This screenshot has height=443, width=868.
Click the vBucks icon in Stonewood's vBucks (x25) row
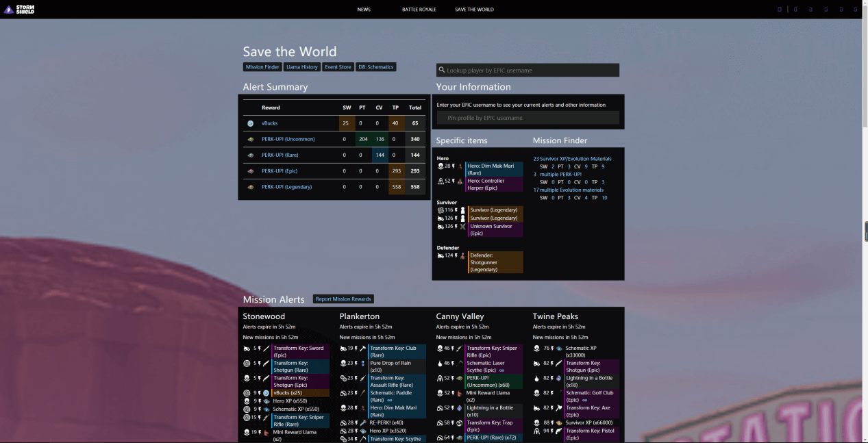[266, 393]
